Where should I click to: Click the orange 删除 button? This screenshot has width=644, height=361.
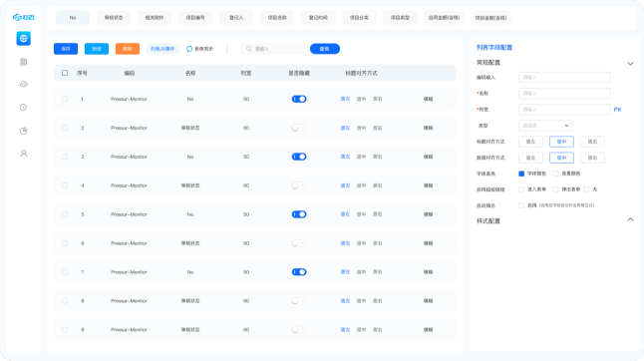[128, 49]
